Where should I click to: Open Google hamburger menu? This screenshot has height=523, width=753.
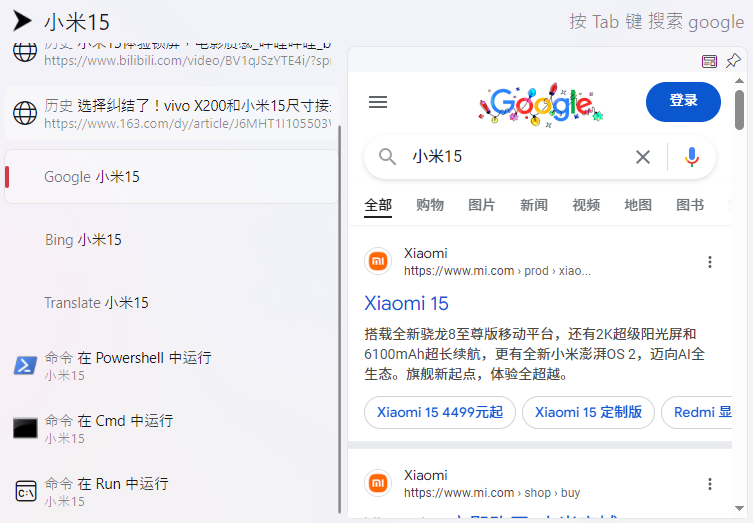point(378,102)
